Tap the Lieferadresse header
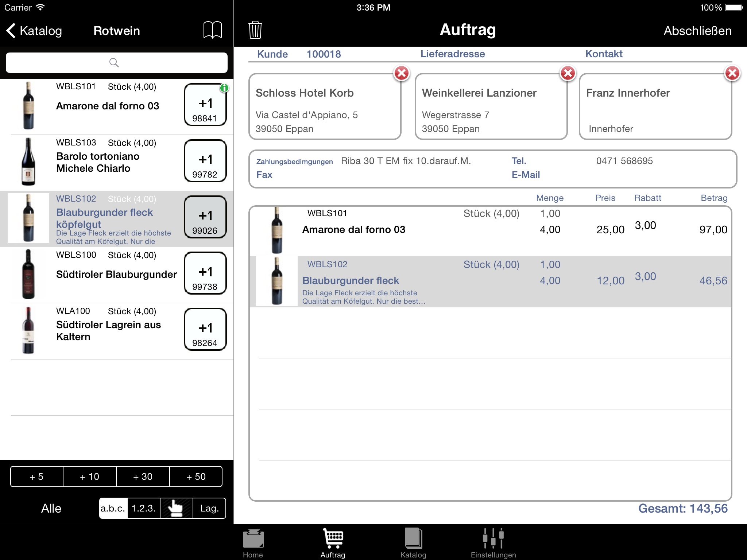The width and height of the screenshot is (747, 560). [453, 54]
